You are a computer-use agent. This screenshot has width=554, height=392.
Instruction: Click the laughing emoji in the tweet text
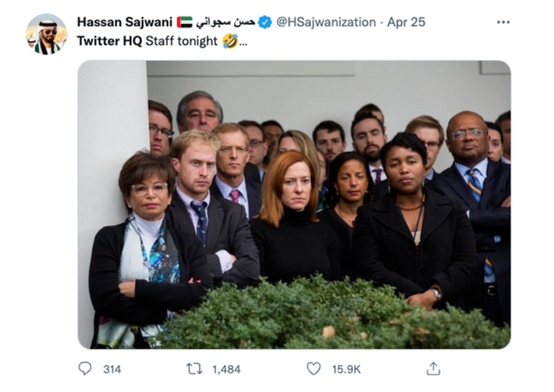[230, 41]
